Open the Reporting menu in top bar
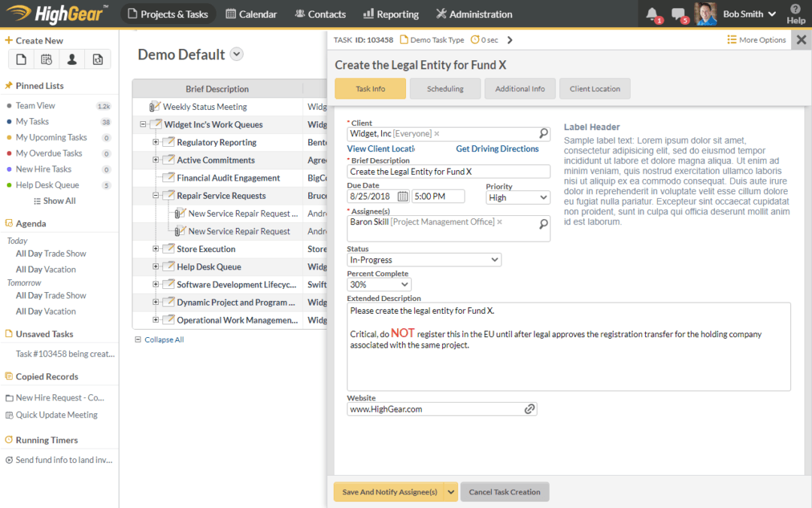The image size is (812, 508). [x=390, y=14]
